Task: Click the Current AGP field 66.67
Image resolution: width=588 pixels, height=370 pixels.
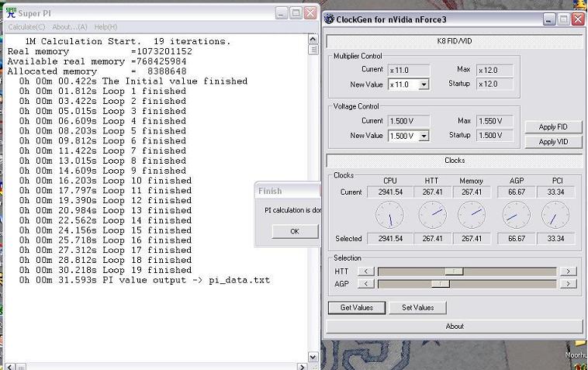Action: coord(517,192)
